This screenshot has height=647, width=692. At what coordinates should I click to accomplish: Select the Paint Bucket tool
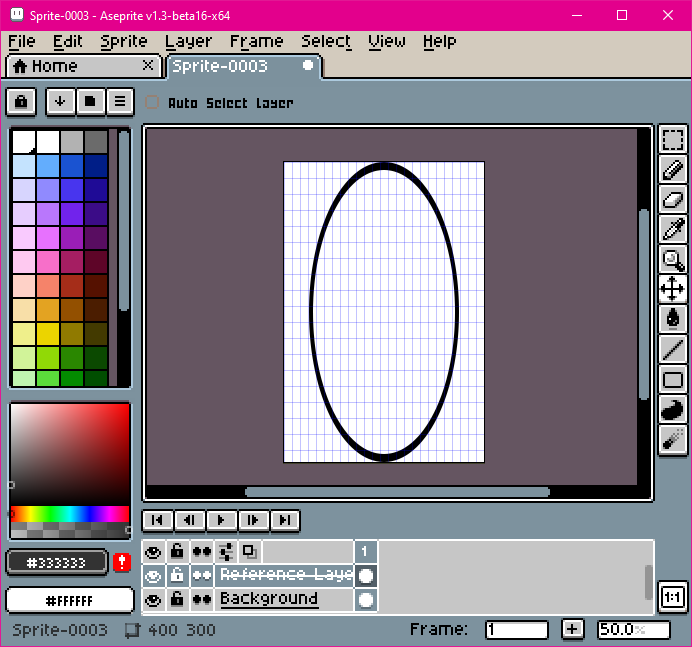673,319
